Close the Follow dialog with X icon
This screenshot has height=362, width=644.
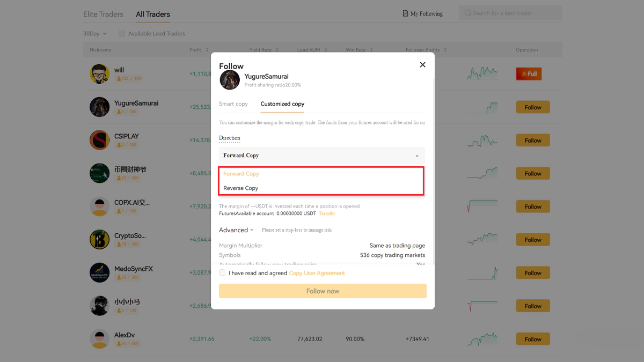pos(422,64)
